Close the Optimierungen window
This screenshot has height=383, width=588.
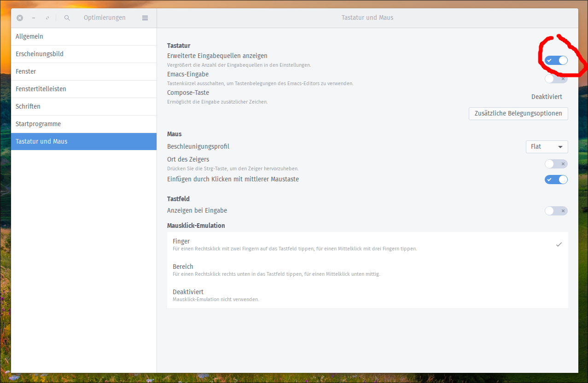coord(20,18)
